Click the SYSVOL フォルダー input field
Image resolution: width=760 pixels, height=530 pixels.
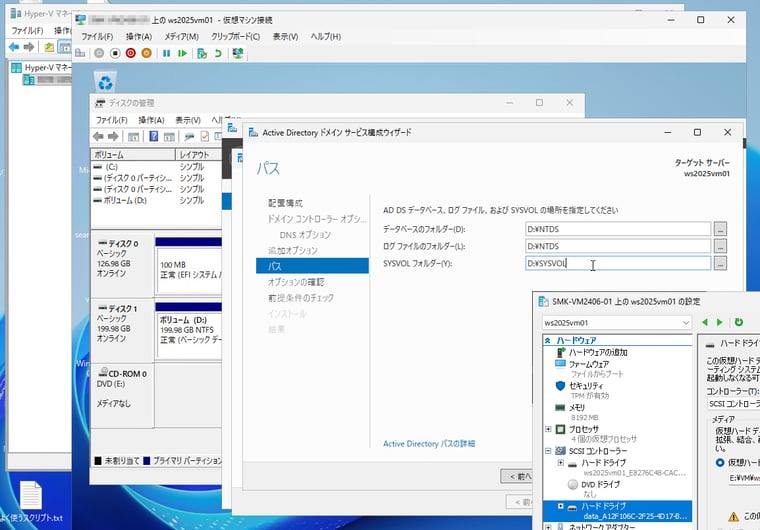click(617, 264)
